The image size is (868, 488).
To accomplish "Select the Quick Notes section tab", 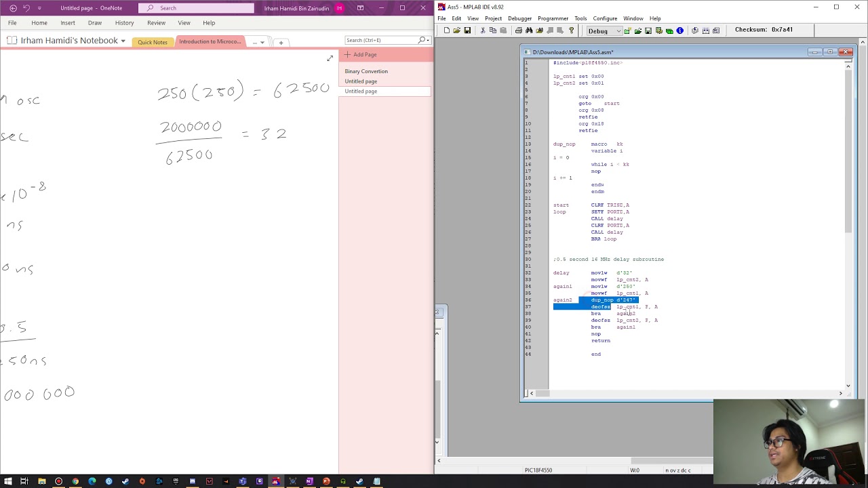I will (153, 42).
